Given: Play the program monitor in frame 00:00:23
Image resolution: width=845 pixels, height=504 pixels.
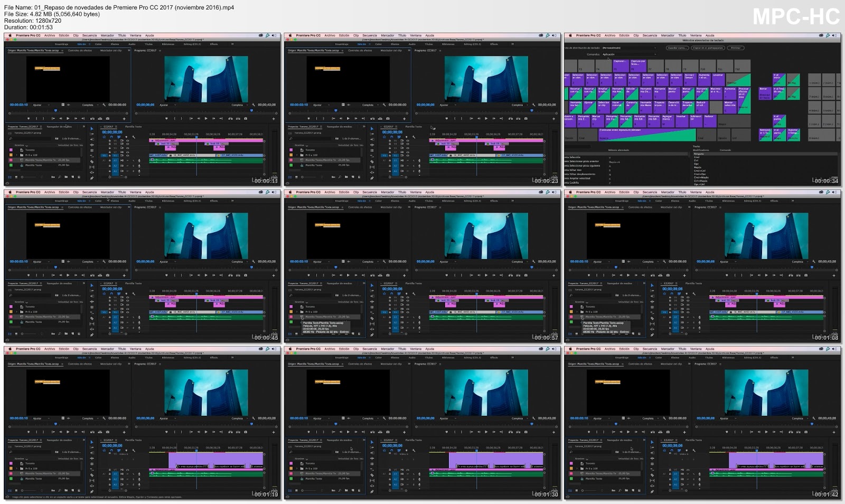Looking at the screenshot, I should (486, 118).
